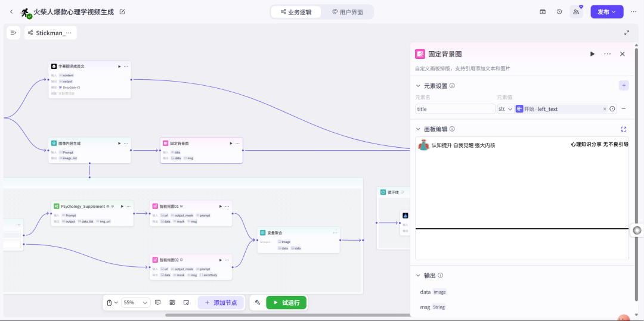644x321 pixels.
Task: Expand canvas to fullscreen
Action: click(x=627, y=33)
